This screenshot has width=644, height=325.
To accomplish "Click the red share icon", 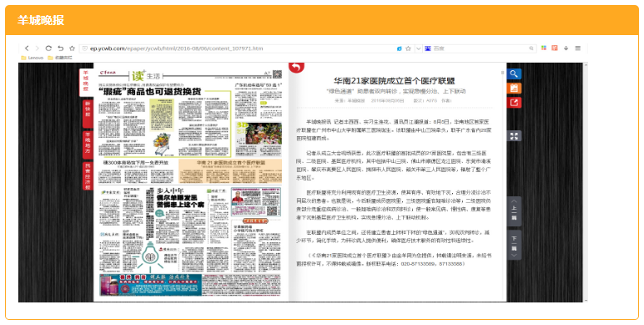I will [514, 103].
